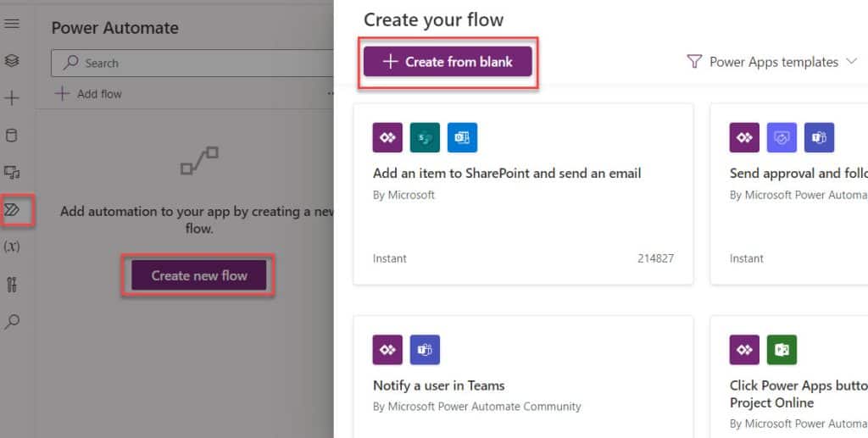
Task: Open the Media icon in sidebar
Action: pos(12,173)
